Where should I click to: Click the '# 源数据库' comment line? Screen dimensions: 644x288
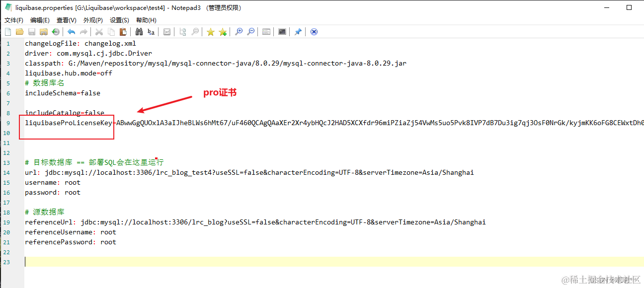(x=45, y=212)
